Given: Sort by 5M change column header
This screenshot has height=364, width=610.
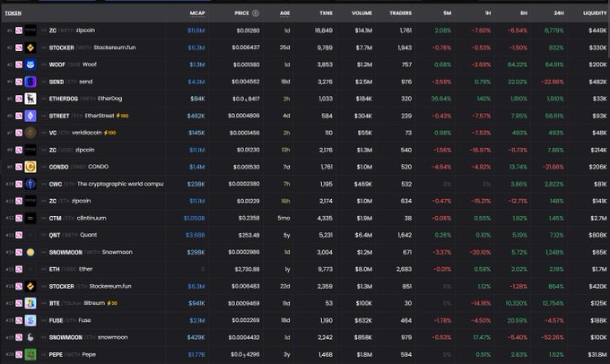Looking at the screenshot, I should click(x=448, y=13).
